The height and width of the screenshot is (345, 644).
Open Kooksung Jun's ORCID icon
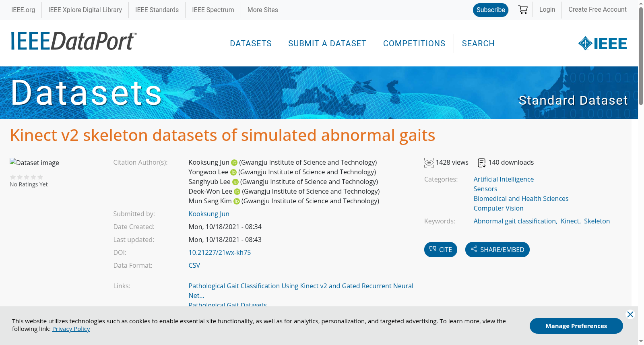[234, 163]
